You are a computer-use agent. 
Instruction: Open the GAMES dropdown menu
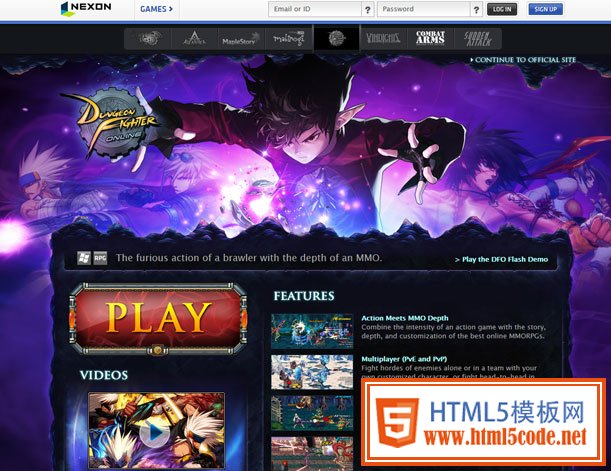click(156, 9)
